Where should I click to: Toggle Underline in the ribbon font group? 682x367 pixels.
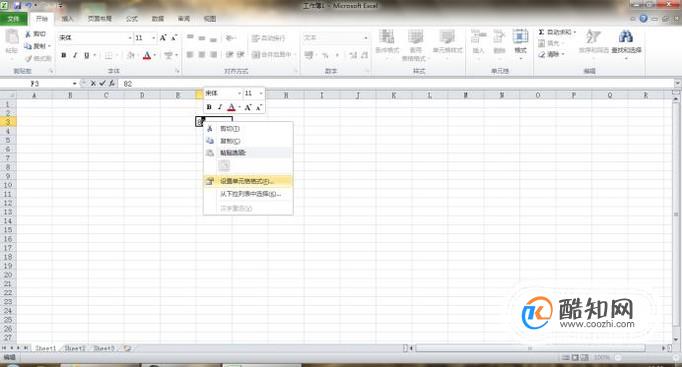[x=87, y=55]
